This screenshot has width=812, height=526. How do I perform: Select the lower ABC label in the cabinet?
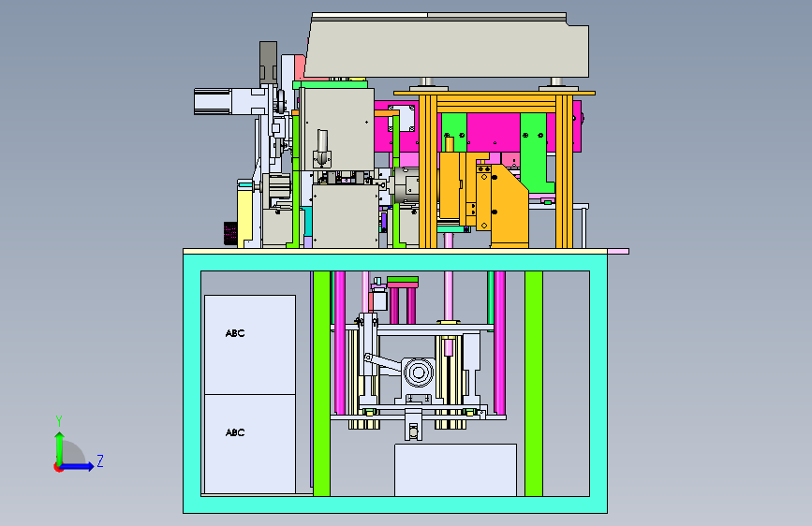pyautogui.click(x=235, y=432)
